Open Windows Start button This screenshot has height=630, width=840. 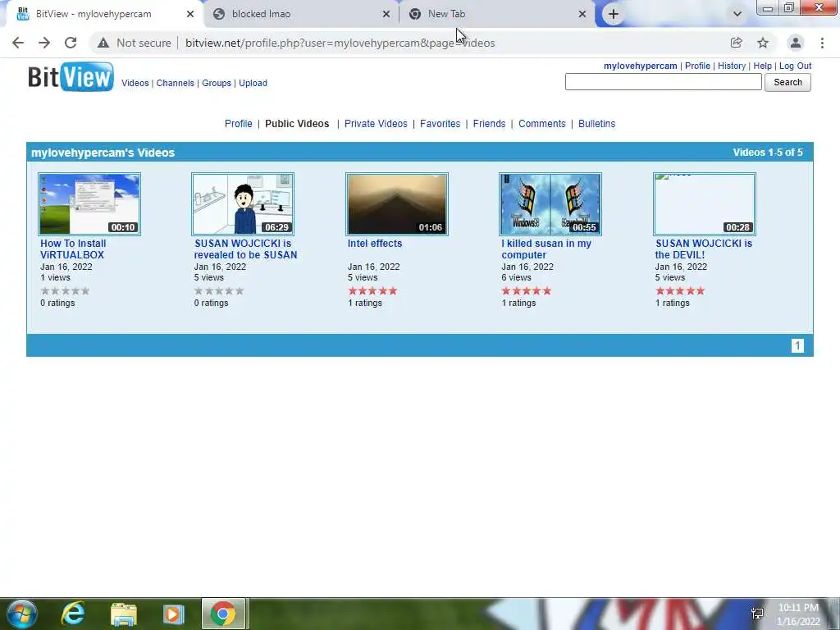click(21, 614)
